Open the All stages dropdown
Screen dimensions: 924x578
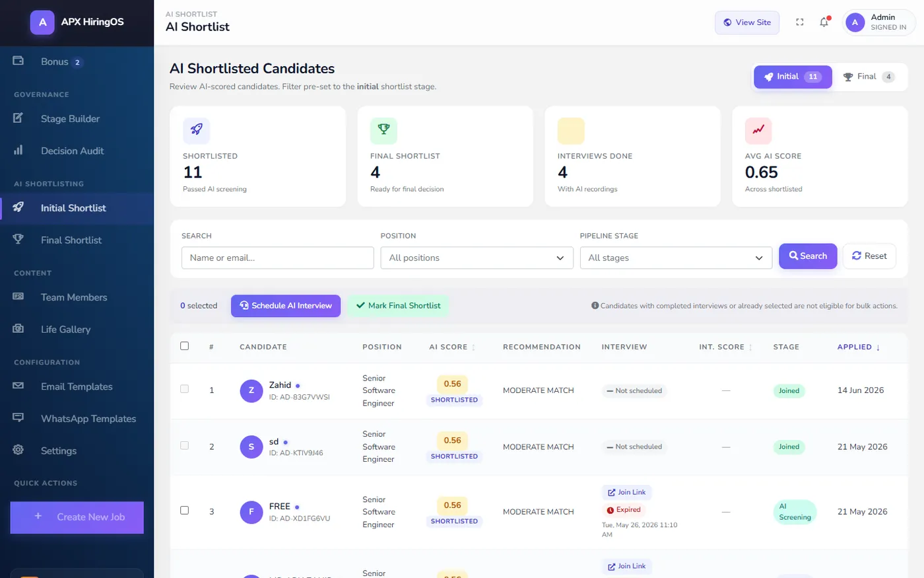(x=676, y=258)
